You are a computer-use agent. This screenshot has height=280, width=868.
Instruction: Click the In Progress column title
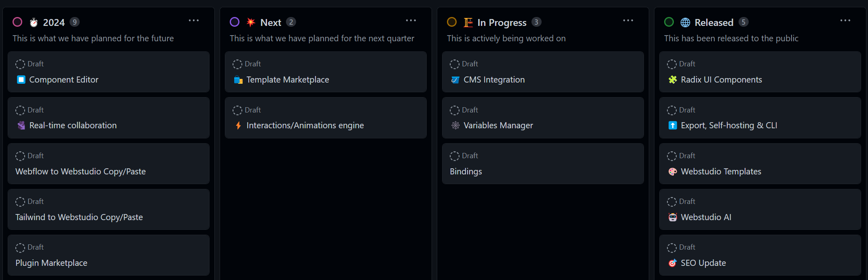(x=502, y=23)
